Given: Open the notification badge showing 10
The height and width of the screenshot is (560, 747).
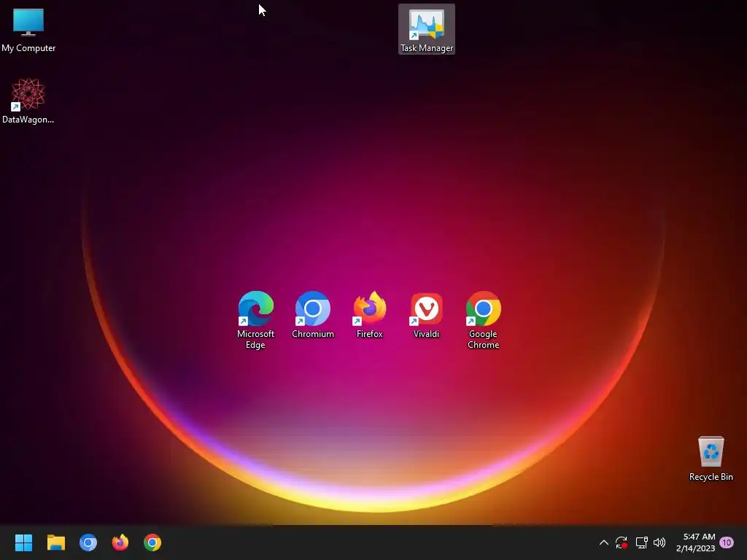Looking at the screenshot, I should [727, 542].
